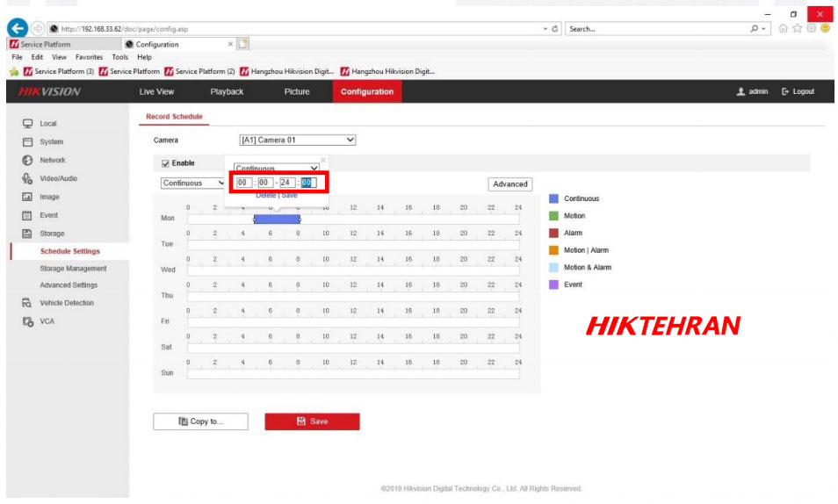Screen dimensions: 838x504
Task: Open the address bar dropdown arrow
Action: click(x=545, y=29)
